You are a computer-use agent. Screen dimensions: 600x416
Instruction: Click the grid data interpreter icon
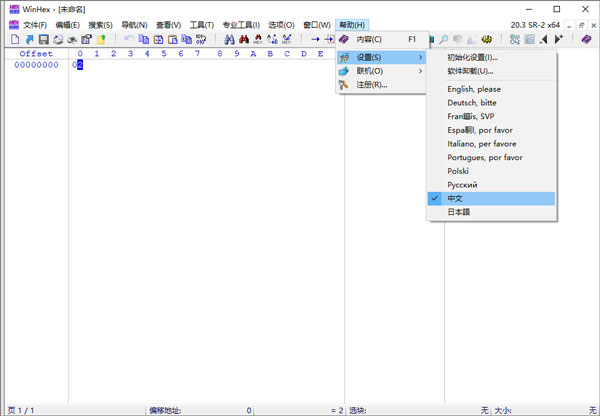[x=529, y=39]
